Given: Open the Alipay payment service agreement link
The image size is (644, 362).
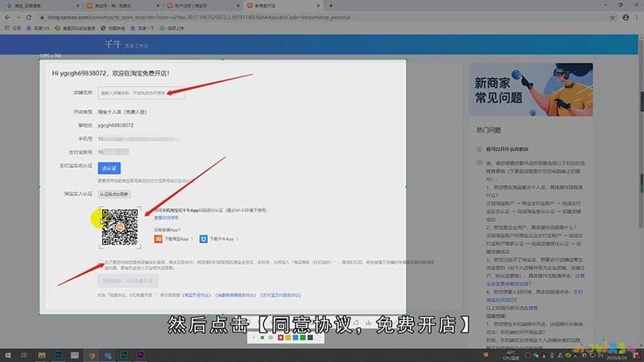Looking at the screenshot, I should click(281, 295).
